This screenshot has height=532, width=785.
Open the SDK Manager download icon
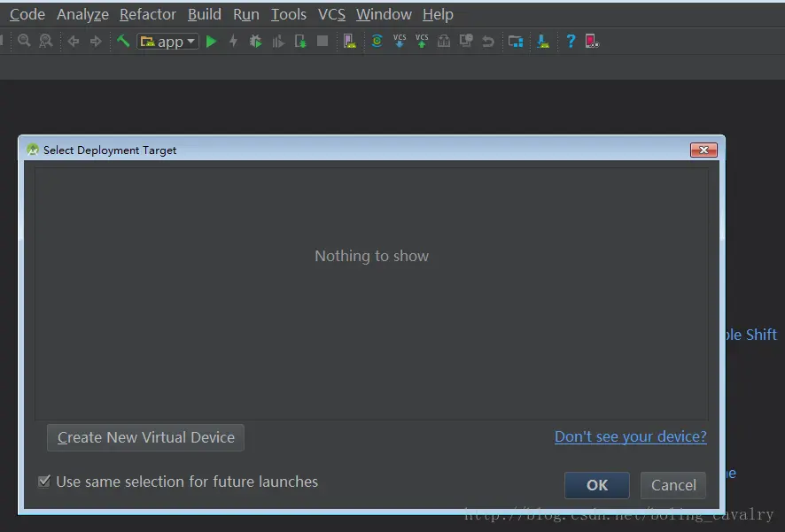pyautogui.click(x=543, y=41)
